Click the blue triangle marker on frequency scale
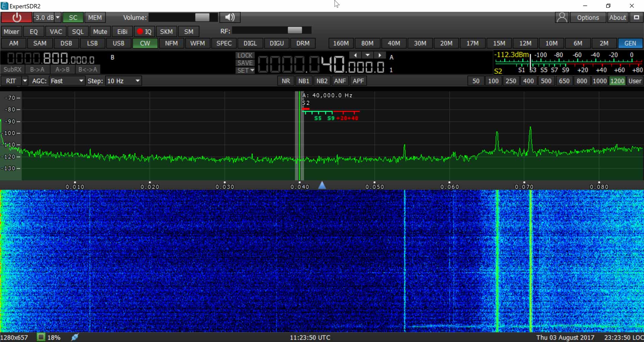This screenshot has height=342, width=644. click(322, 185)
